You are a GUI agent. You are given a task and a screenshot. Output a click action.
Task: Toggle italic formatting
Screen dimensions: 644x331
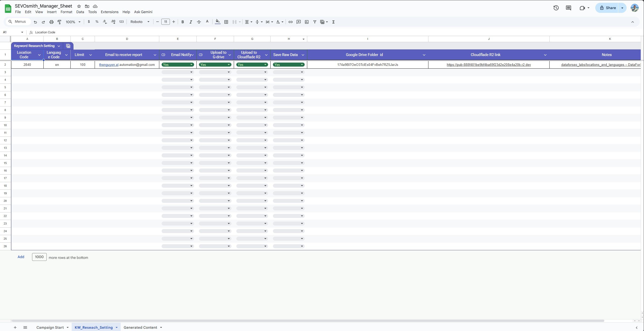(x=191, y=22)
